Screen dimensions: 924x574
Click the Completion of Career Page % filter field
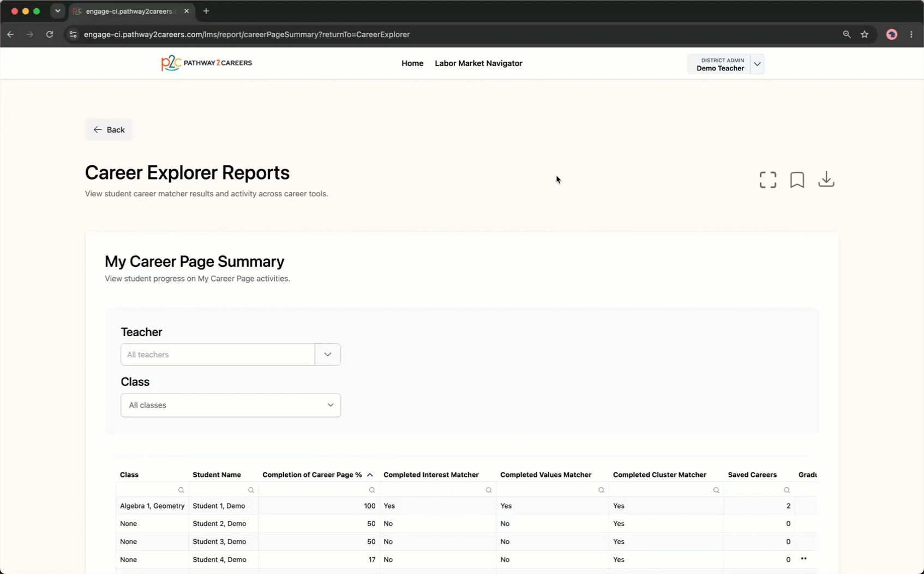click(x=319, y=490)
